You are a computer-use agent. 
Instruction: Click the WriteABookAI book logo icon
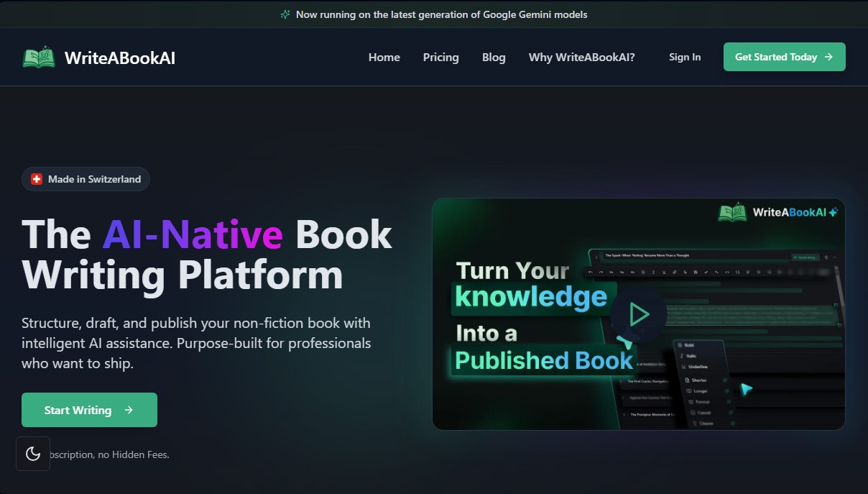[x=39, y=57]
